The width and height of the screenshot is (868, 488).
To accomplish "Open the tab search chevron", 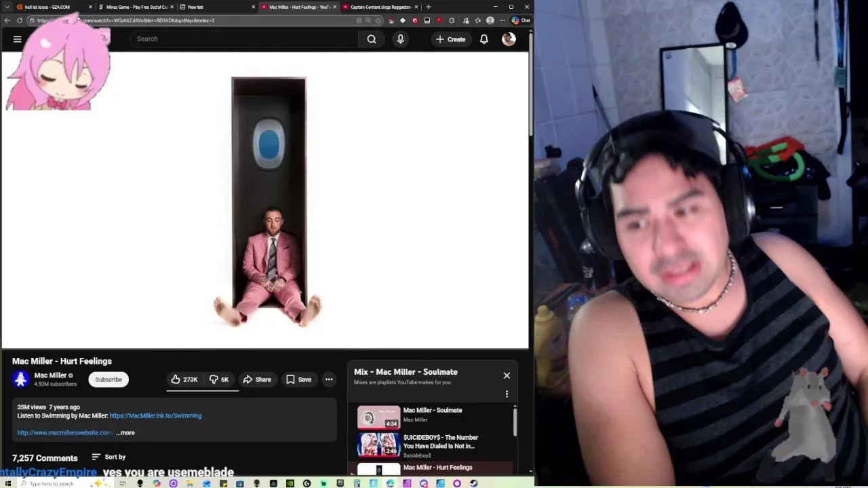I will 7,7.
